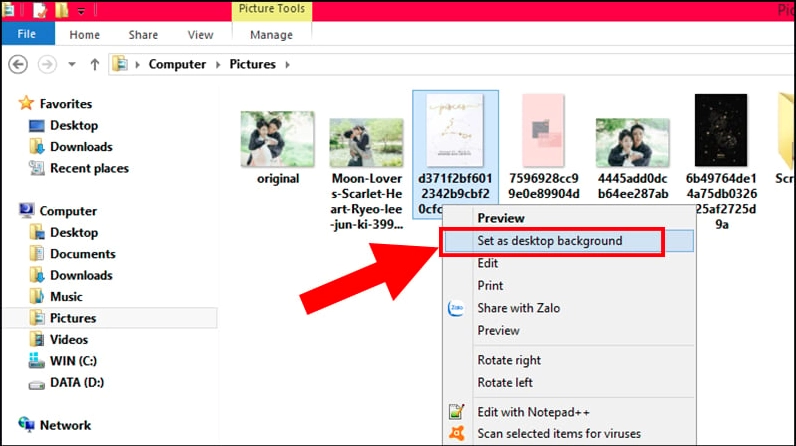The image size is (796, 446).
Task: Select the Music folder in sidebar
Action: click(66, 297)
